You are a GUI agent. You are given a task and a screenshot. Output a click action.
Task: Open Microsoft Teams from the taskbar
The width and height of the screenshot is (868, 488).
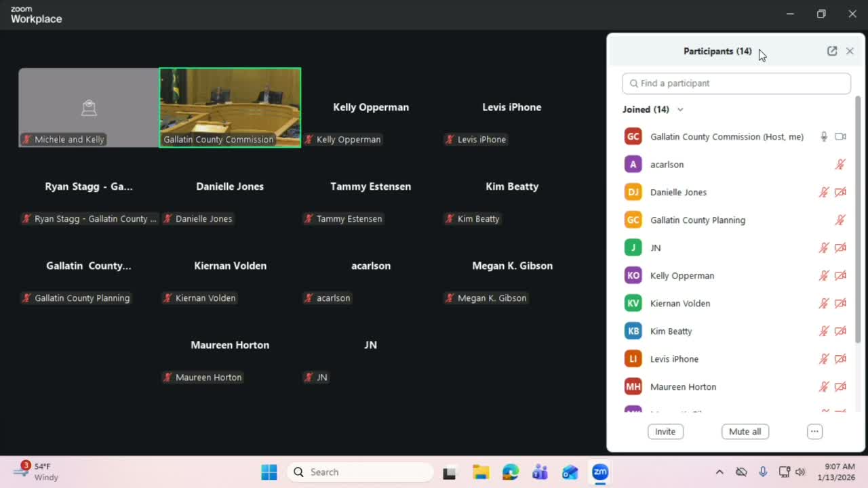540,472
